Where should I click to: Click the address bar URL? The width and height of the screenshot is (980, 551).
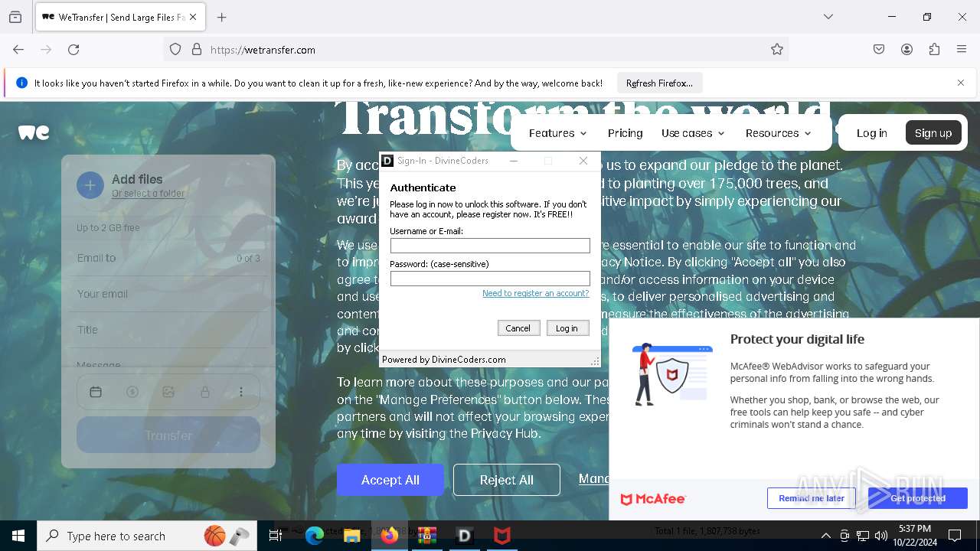click(263, 50)
